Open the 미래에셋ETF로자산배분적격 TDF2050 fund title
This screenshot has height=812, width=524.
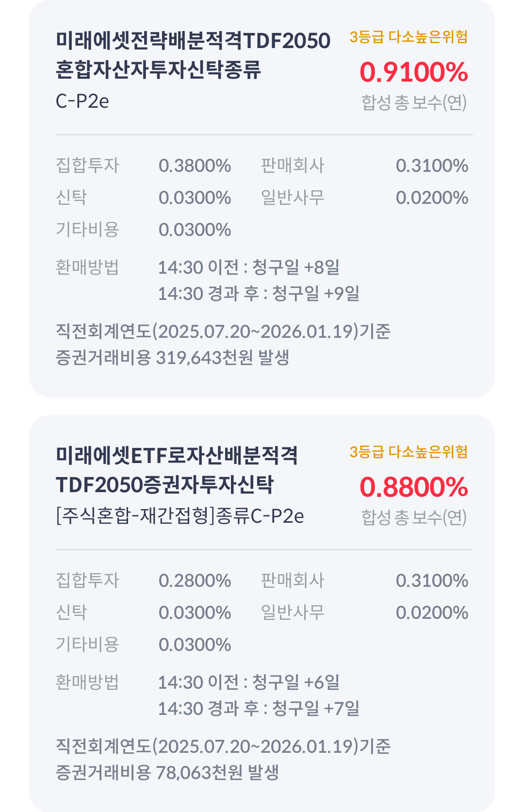(177, 470)
